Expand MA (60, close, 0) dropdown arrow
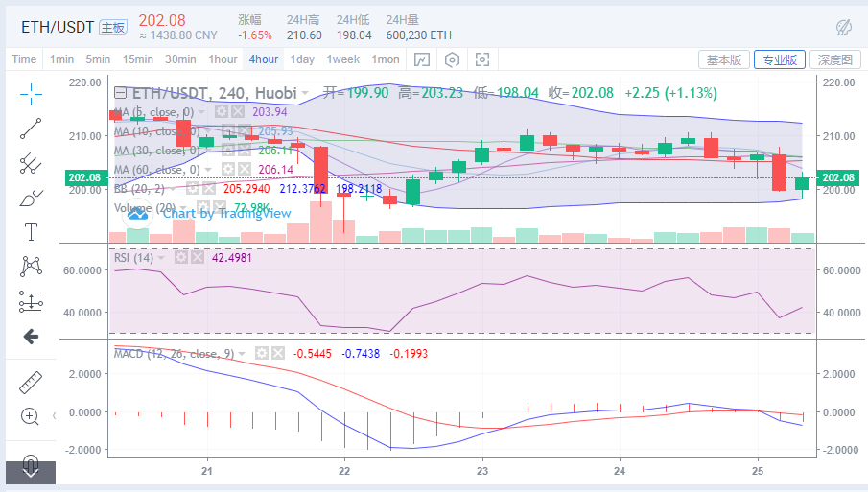 pyautogui.click(x=209, y=170)
